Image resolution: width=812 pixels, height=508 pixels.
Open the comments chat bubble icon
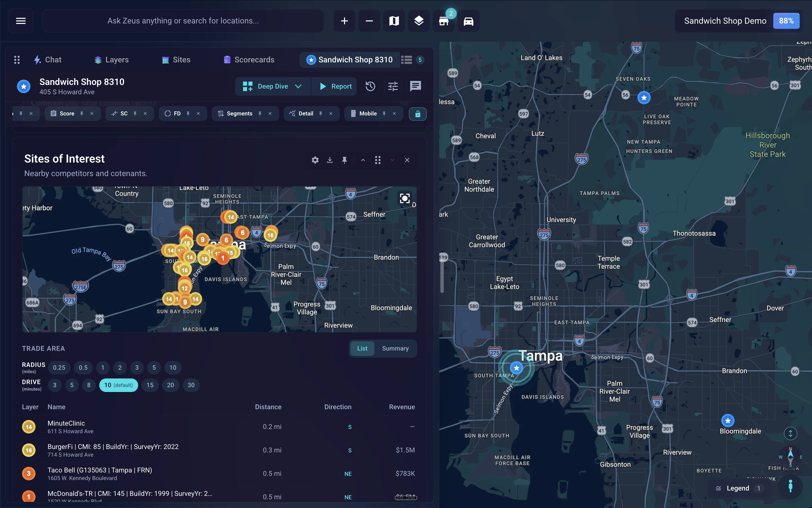415,86
